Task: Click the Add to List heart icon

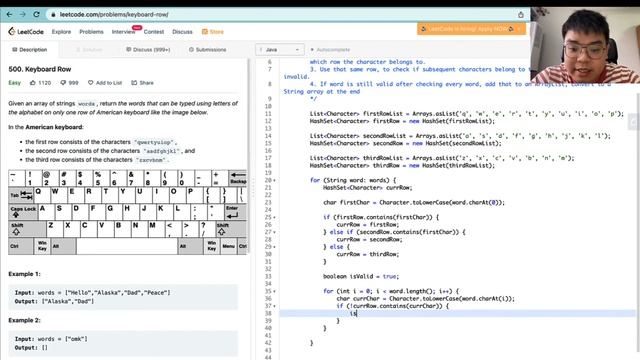Action: [91, 83]
